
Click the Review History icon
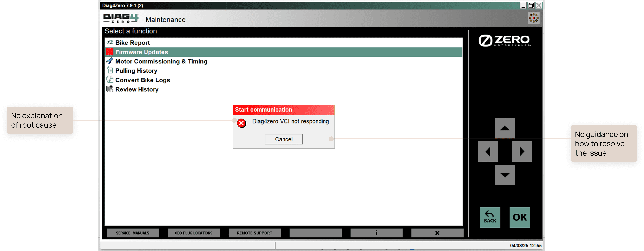110,89
